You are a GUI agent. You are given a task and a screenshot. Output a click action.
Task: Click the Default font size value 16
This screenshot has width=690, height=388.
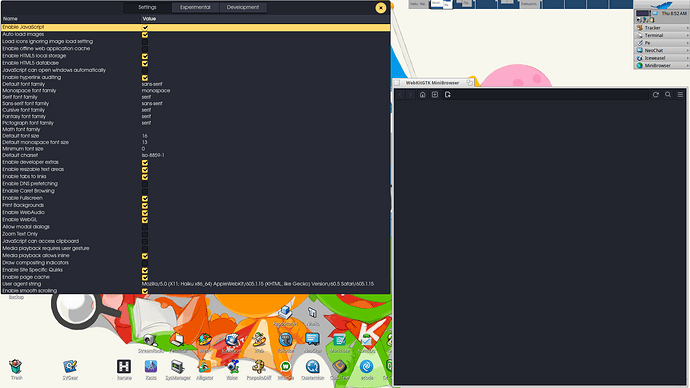[x=145, y=136]
